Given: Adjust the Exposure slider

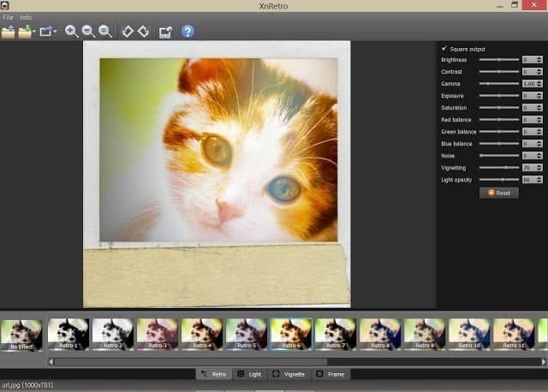Looking at the screenshot, I should 499,95.
